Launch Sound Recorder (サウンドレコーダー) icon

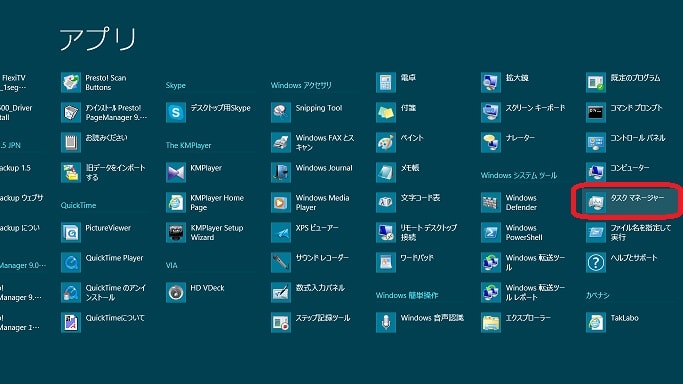(x=281, y=263)
